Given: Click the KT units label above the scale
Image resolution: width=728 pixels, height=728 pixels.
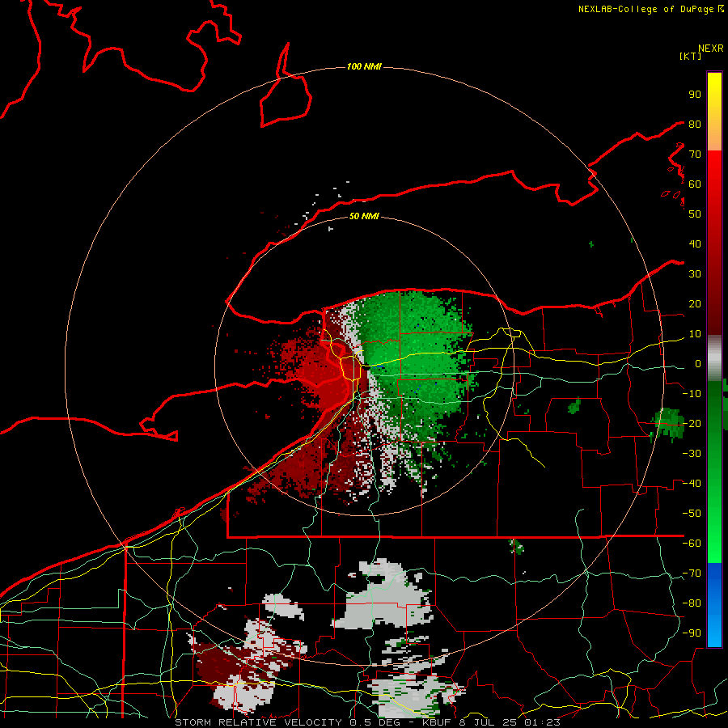Looking at the screenshot, I should 691,56.
